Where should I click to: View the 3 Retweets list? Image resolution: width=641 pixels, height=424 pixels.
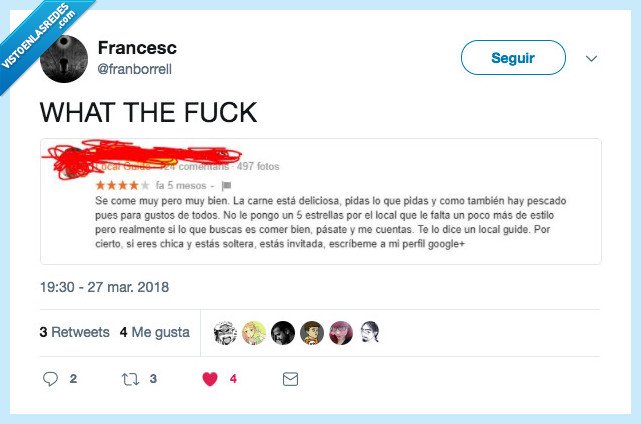tap(74, 332)
